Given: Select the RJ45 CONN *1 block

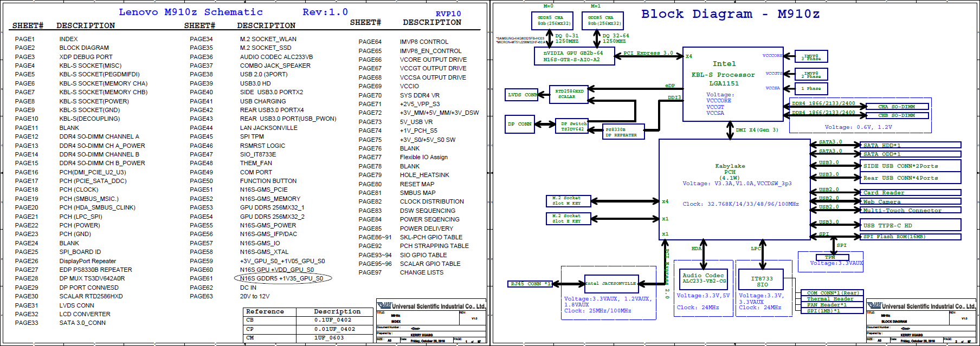Looking at the screenshot, I should (x=530, y=284).
